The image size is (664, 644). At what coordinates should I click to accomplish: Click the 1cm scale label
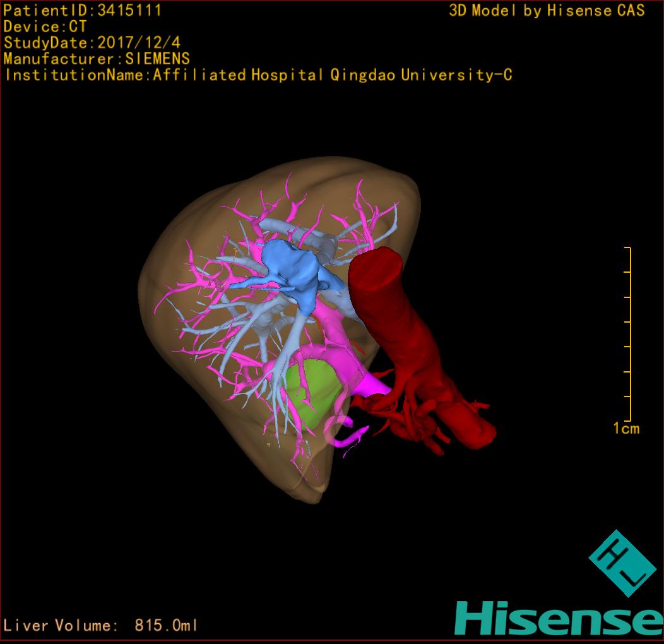coord(626,428)
